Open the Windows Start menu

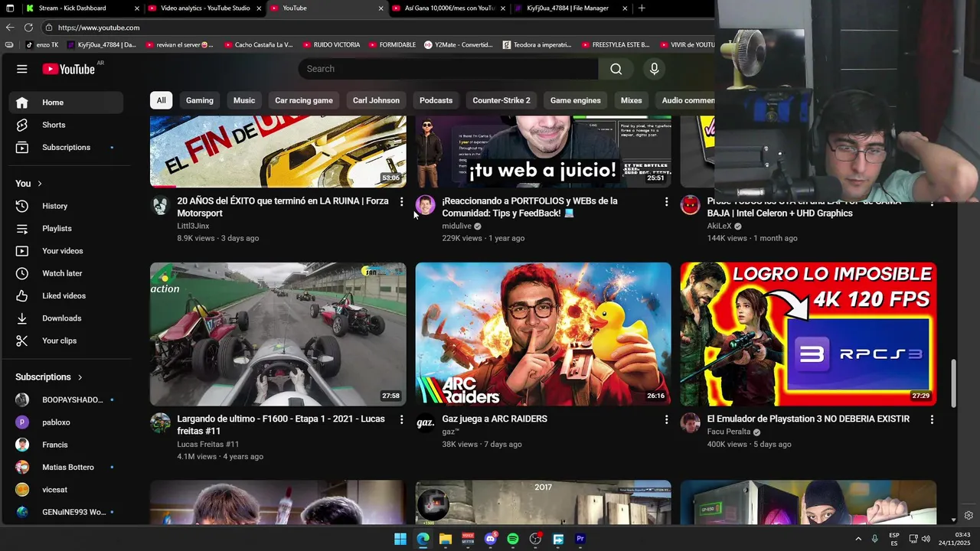(400, 539)
